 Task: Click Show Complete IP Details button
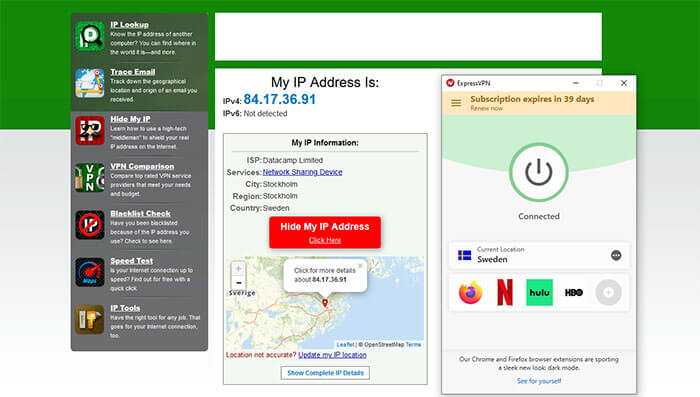click(x=325, y=373)
